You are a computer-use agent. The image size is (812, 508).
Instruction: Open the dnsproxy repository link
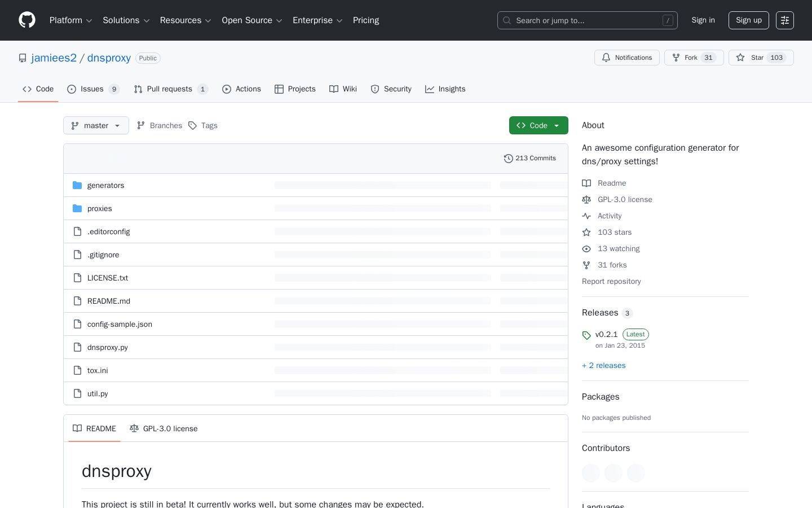point(109,58)
